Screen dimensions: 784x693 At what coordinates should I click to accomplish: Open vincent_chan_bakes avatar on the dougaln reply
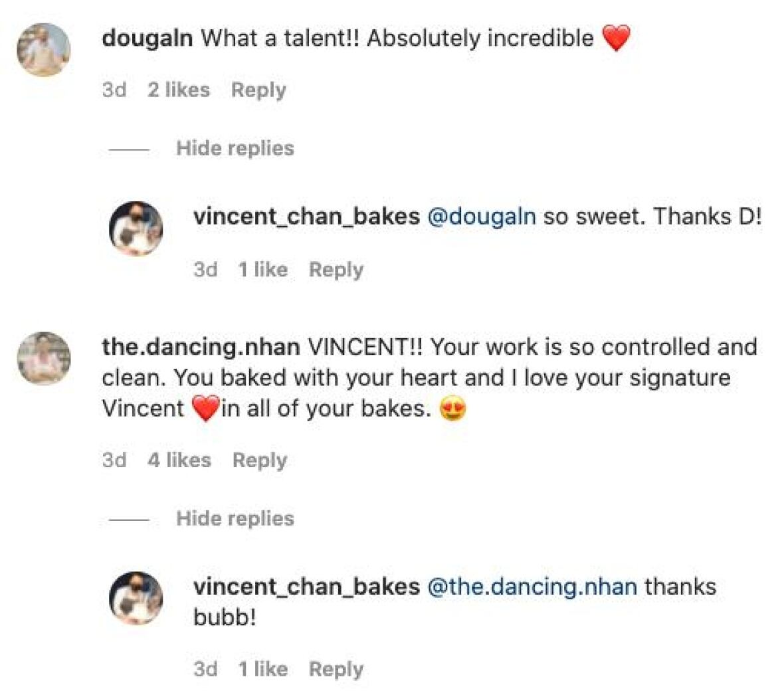pos(136,229)
